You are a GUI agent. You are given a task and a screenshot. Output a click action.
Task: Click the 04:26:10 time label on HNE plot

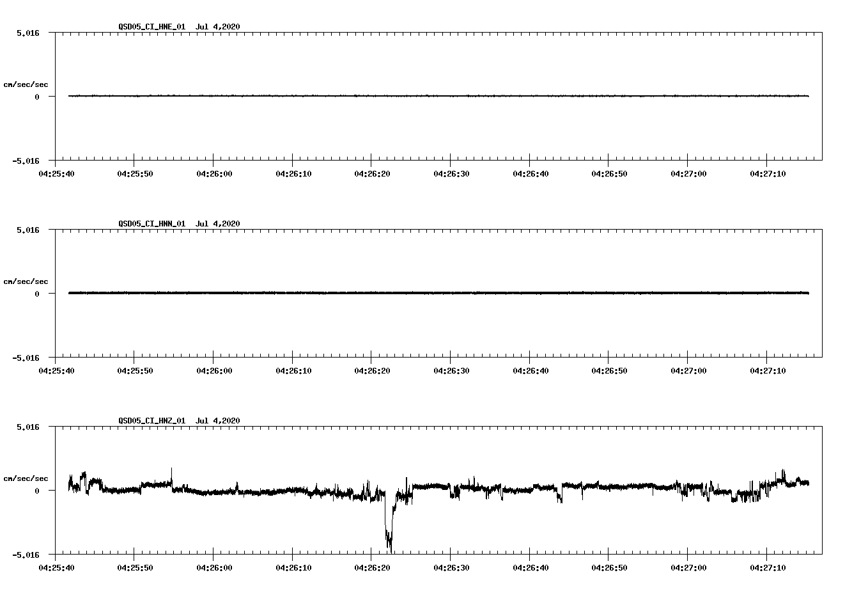(x=293, y=173)
